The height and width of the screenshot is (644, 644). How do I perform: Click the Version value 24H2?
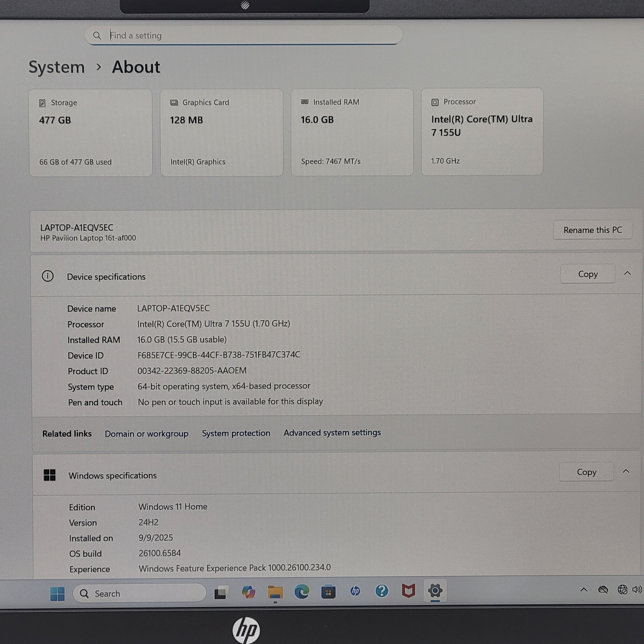pos(148,522)
